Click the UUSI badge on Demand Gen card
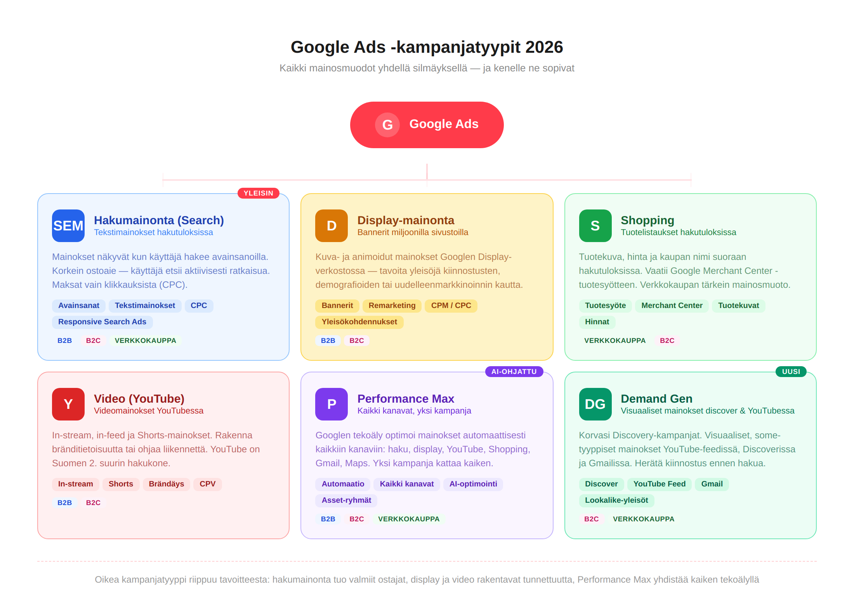Image resolution: width=854 pixels, height=616 pixels. point(791,372)
